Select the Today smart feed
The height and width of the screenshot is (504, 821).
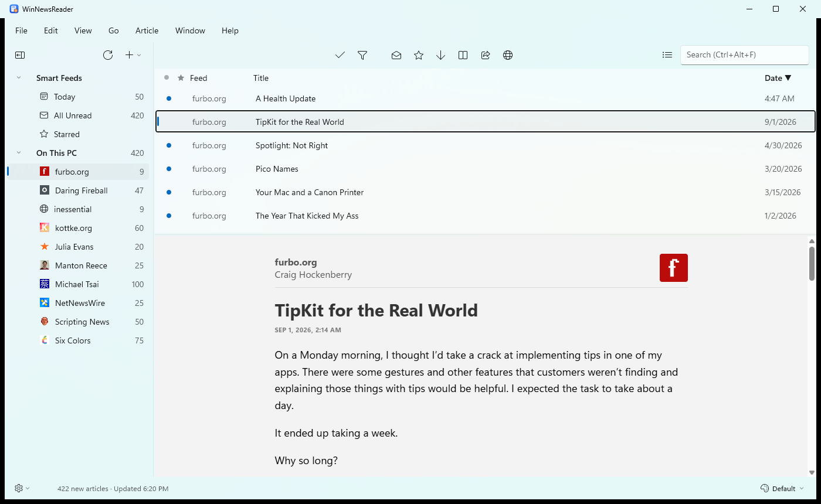click(78, 97)
